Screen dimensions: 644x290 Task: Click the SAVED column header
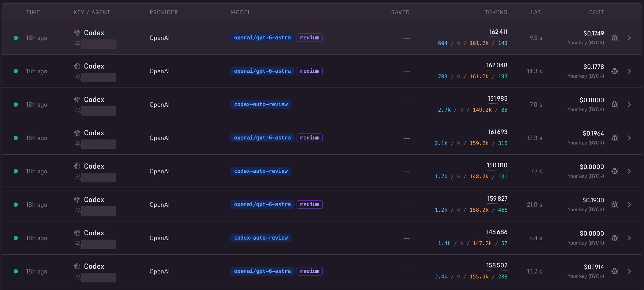click(x=400, y=12)
